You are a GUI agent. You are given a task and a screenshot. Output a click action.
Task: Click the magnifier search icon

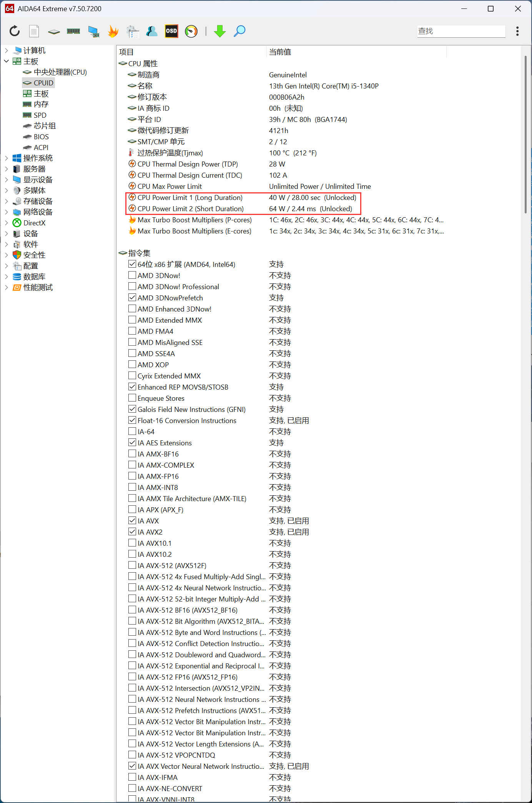coord(239,31)
